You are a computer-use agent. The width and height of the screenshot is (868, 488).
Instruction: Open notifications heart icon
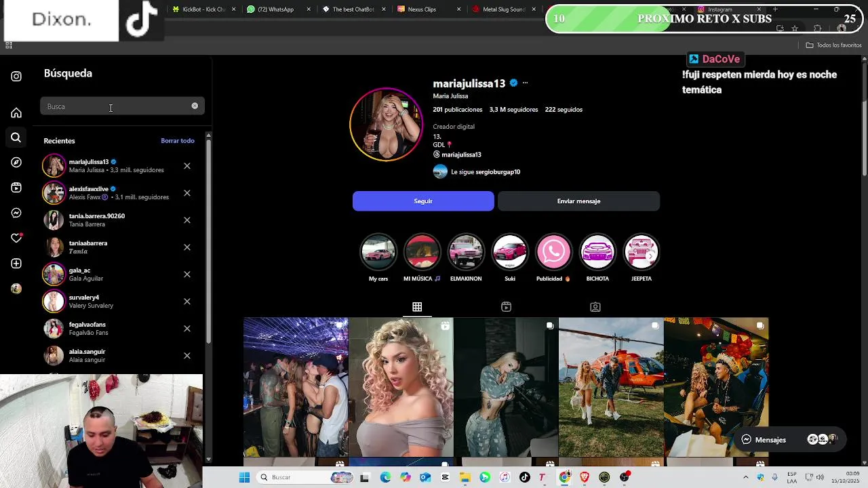pos(16,238)
